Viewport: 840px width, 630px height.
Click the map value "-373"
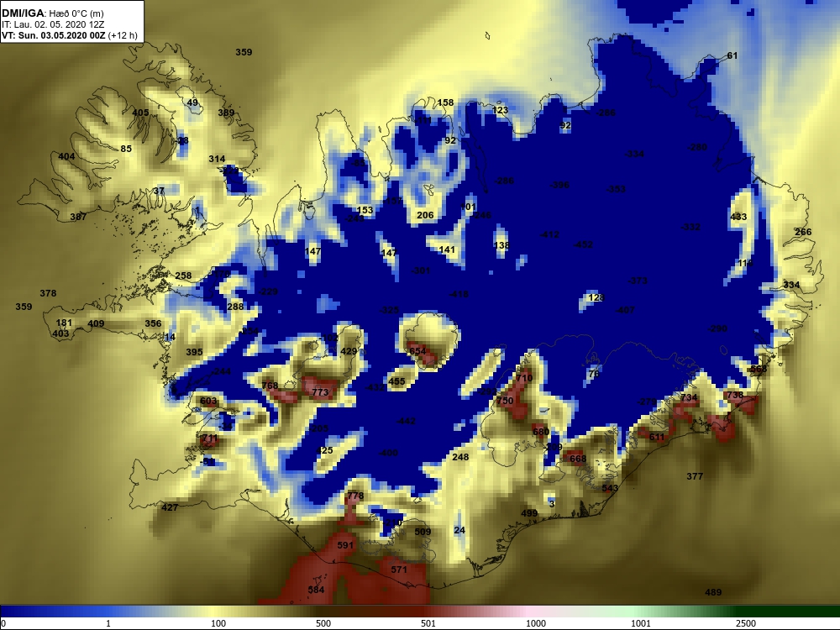(x=638, y=281)
